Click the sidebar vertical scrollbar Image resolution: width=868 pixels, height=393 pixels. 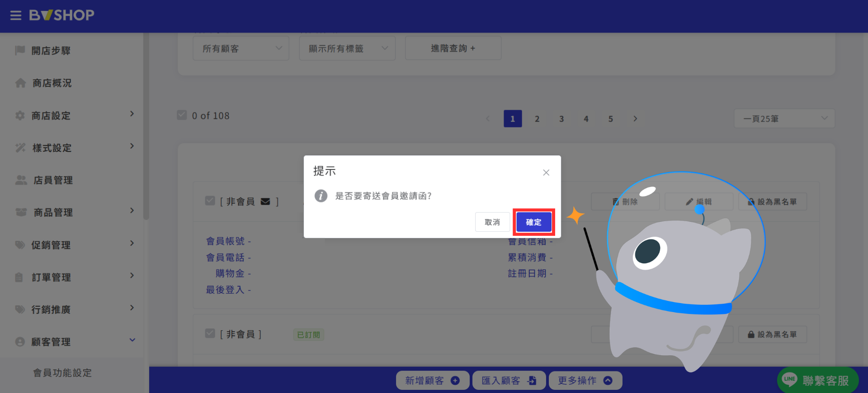click(146, 126)
